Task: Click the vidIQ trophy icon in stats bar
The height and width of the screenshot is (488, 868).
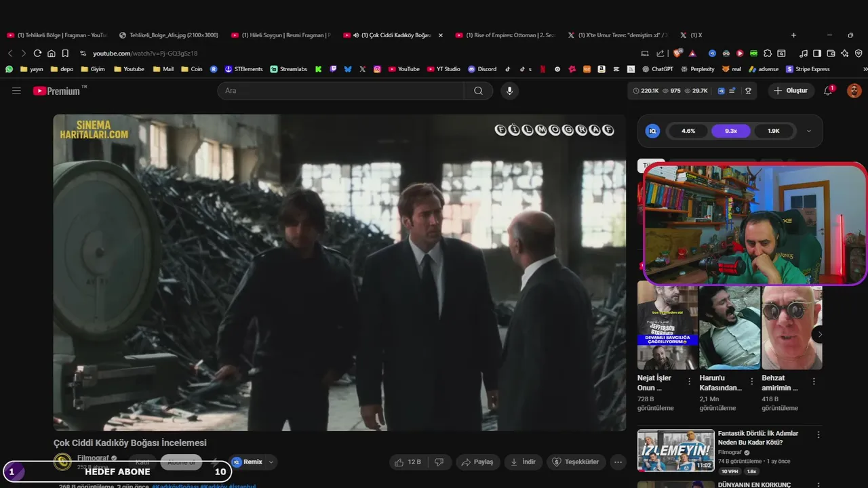Action: (748, 91)
